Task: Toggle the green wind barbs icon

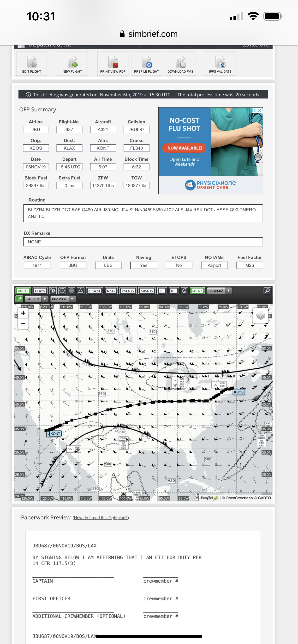Action: (x=19, y=299)
